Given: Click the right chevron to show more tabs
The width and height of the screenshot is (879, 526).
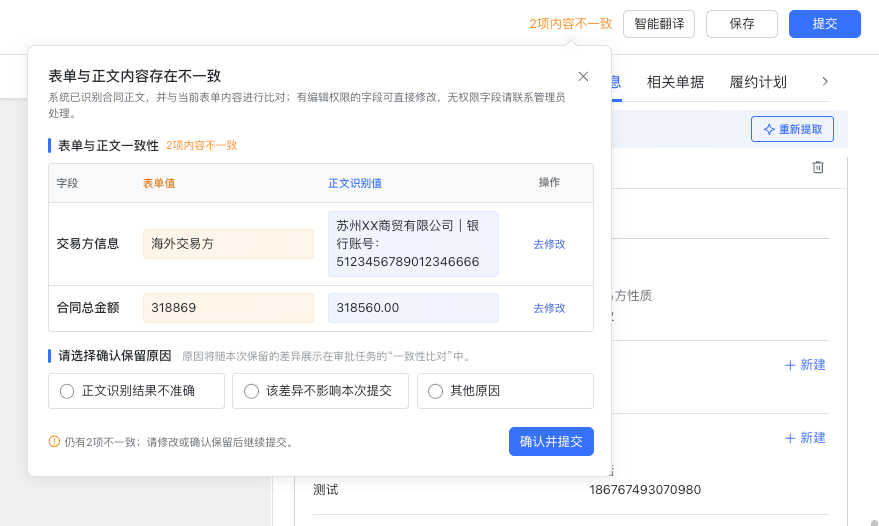Looking at the screenshot, I should (825, 81).
